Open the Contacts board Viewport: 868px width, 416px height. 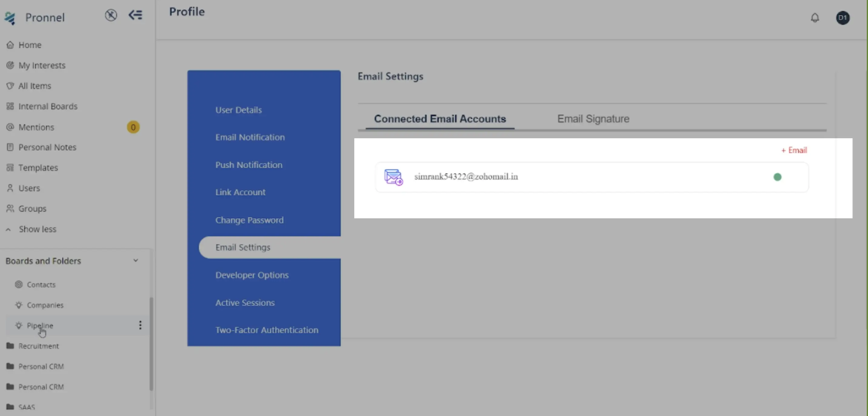tap(41, 285)
